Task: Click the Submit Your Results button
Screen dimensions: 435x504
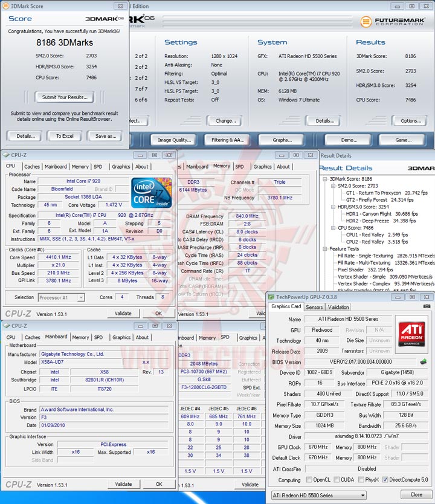Action: tap(65, 97)
